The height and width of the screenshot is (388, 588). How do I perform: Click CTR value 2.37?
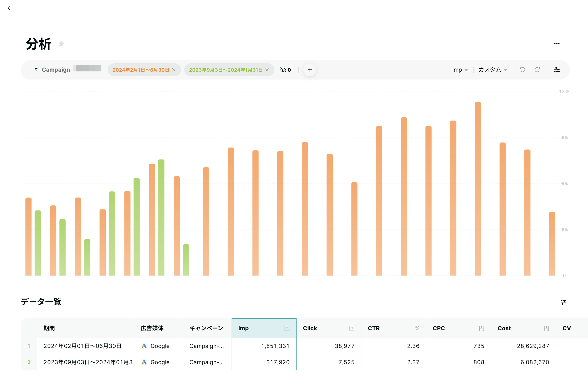pyautogui.click(x=413, y=362)
